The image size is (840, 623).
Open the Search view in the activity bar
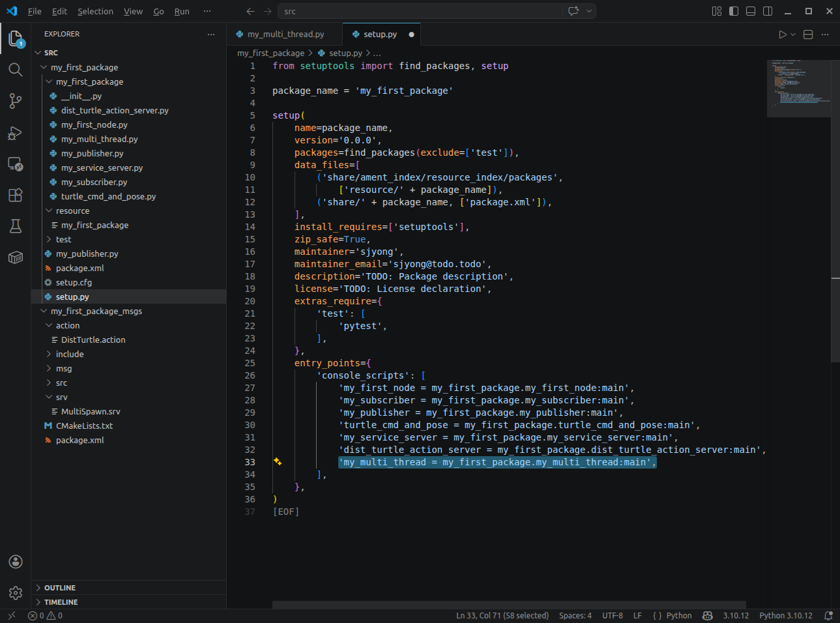[16, 69]
